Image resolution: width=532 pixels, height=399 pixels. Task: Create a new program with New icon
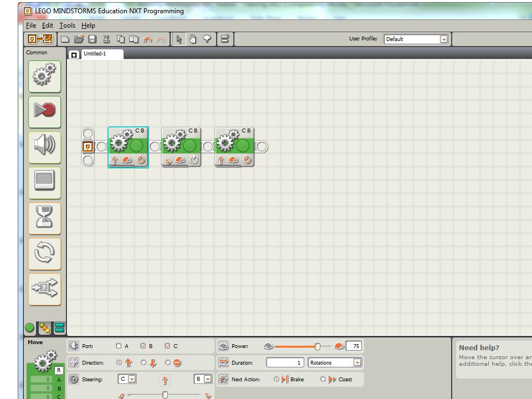click(x=65, y=39)
